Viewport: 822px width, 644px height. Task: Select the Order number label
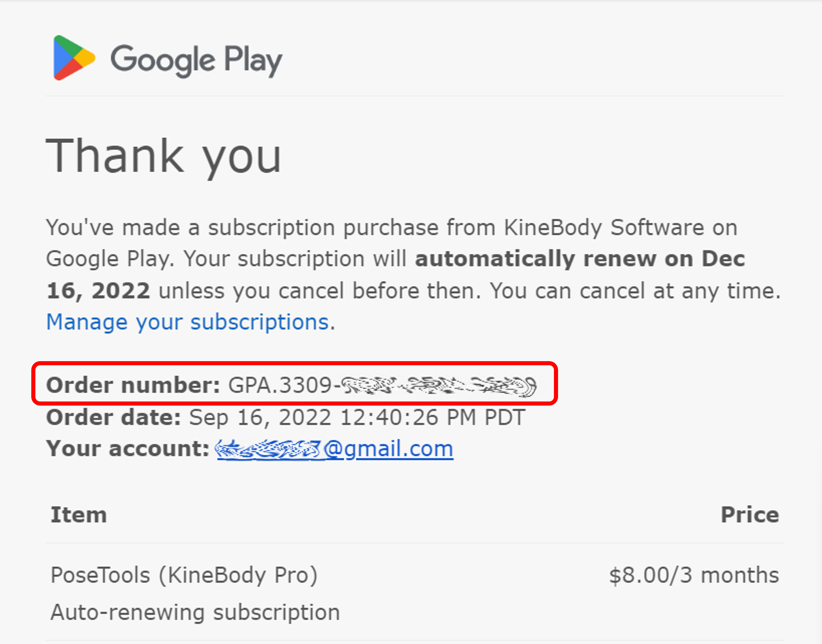tap(133, 385)
